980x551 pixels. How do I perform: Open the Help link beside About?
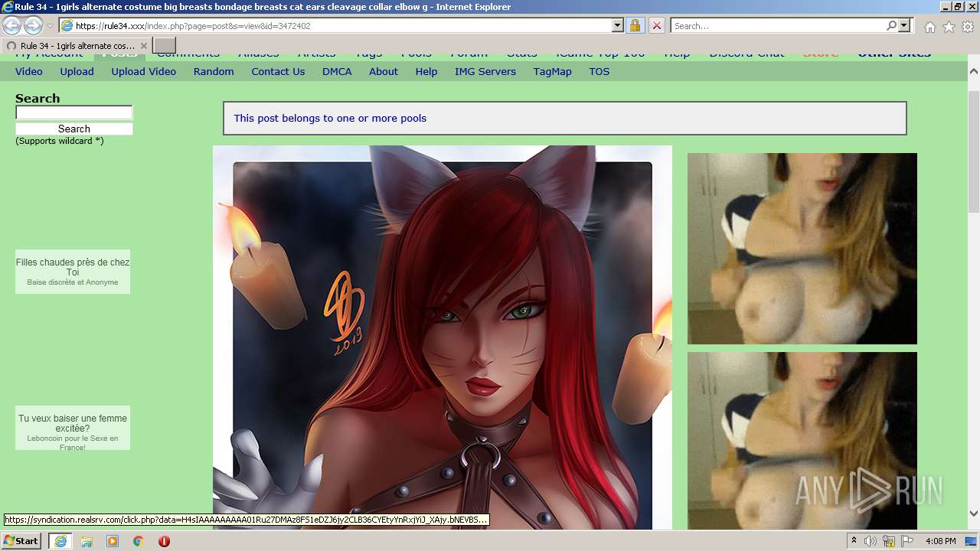(426, 71)
